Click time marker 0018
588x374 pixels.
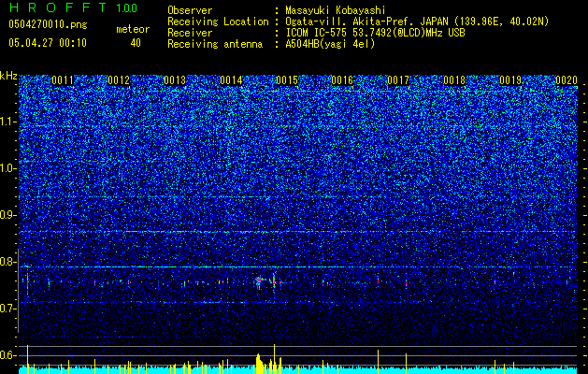click(454, 80)
